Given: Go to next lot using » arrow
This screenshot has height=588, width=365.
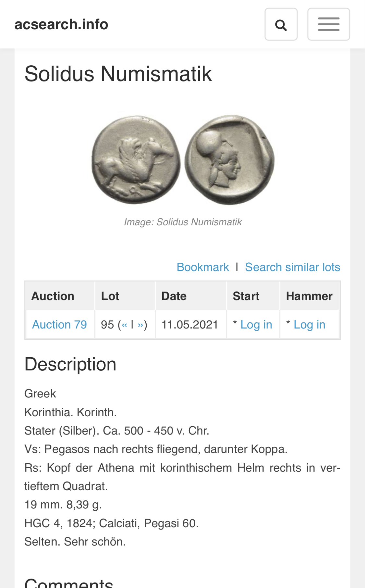Looking at the screenshot, I should [x=140, y=325].
